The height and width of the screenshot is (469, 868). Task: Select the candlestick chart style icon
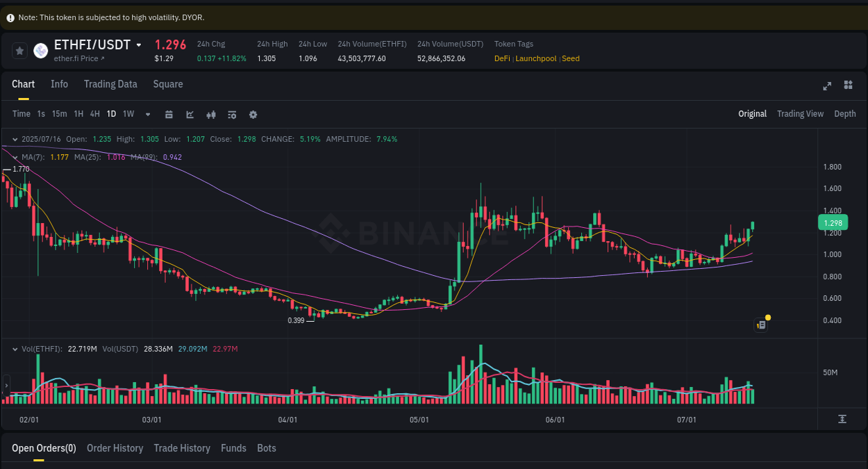tap(210, 114)
